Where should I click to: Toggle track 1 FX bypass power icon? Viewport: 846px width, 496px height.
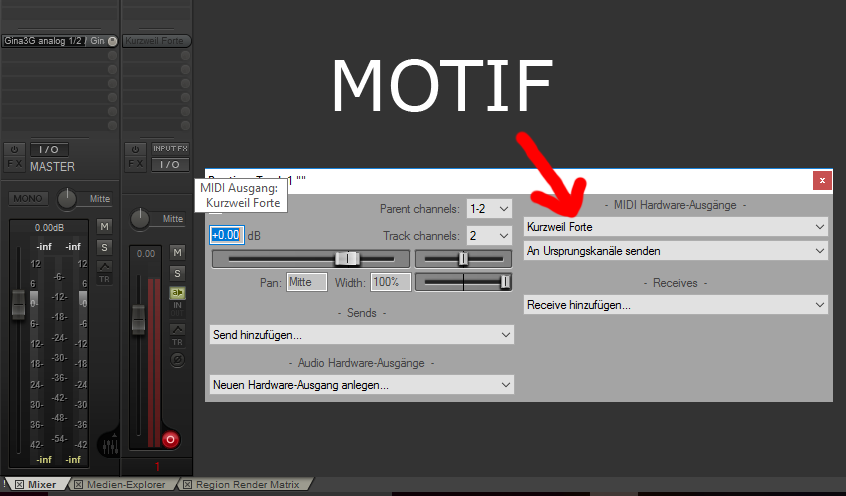point(135,149)
